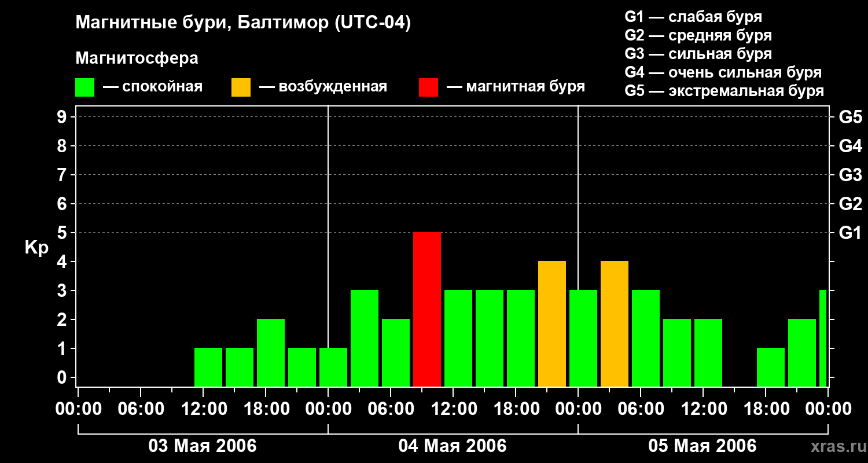Click the G1 label on right axis
The height and width of the screenshot is (463, 868).
point(850,233)
